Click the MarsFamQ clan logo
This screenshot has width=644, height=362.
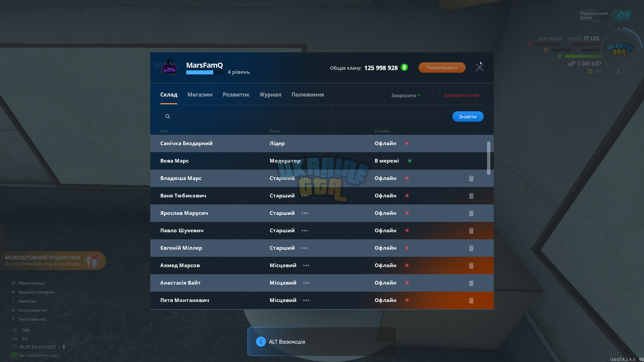(169, 67)
